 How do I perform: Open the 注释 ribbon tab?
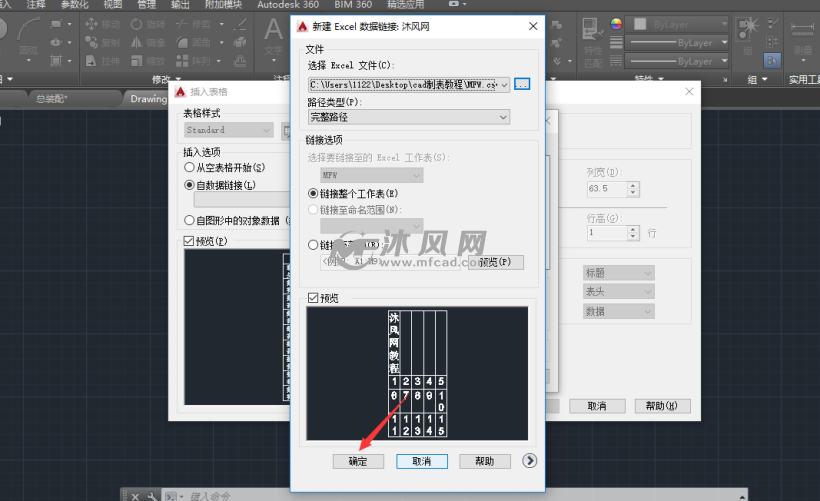(36, 5)
